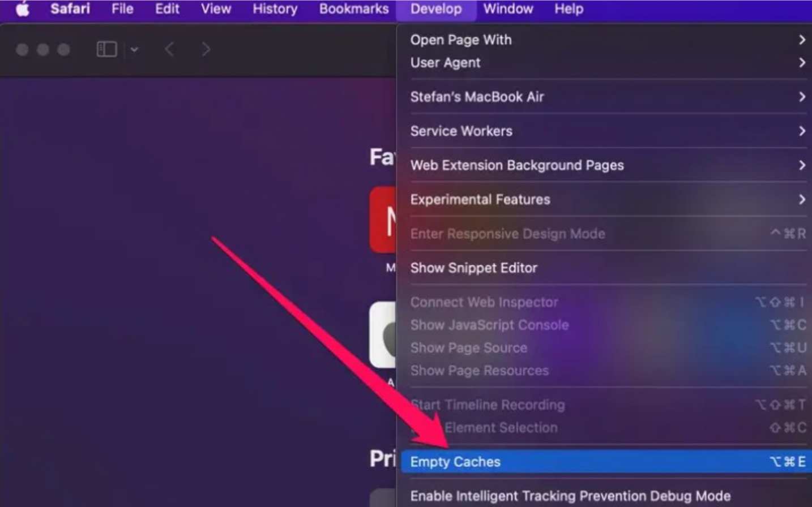Click the red close window button
This screenshot has height=507, width=812.
coord(22,50)
